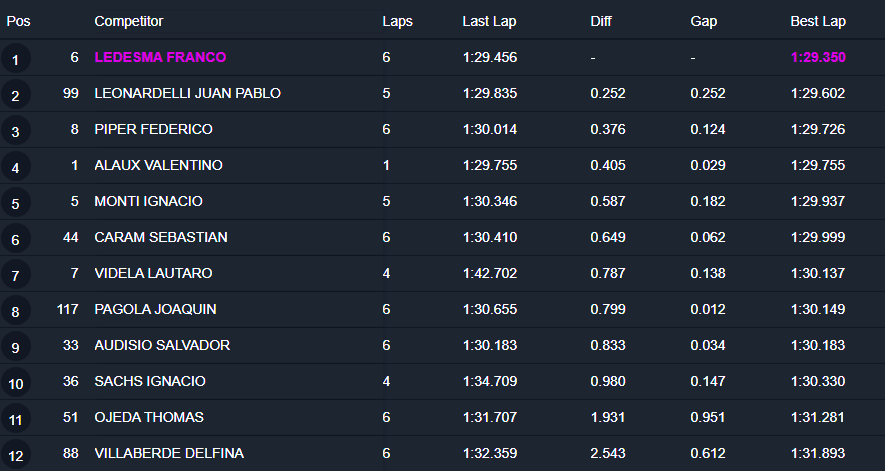Screen dimensions: 885x471
Task: Click VIDELA LAUTARO's last lap 1:42.702
Action: 490,273
